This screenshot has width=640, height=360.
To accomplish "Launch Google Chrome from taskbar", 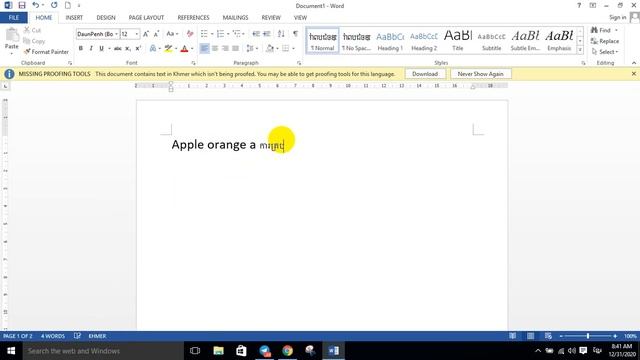I will (x=287, y=351).
